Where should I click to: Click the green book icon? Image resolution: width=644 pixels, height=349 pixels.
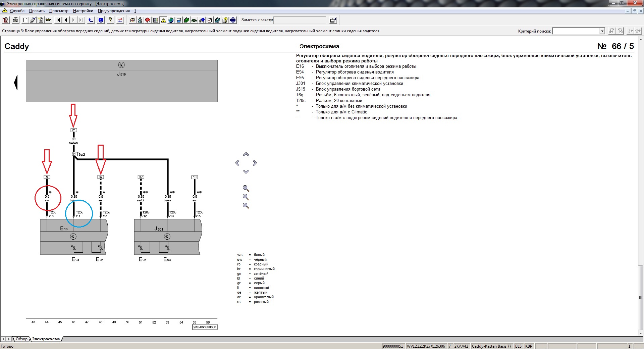point(186,20)
